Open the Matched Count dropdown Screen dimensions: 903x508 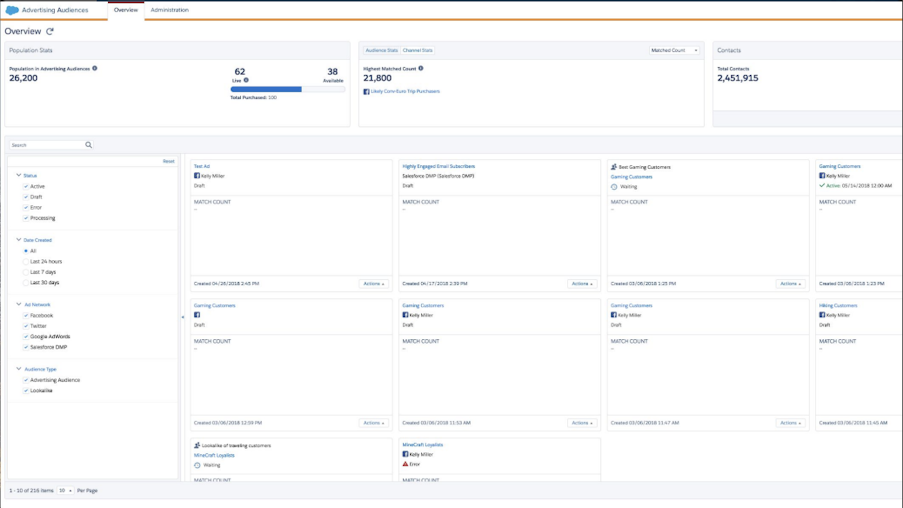[x=674, y=50]
